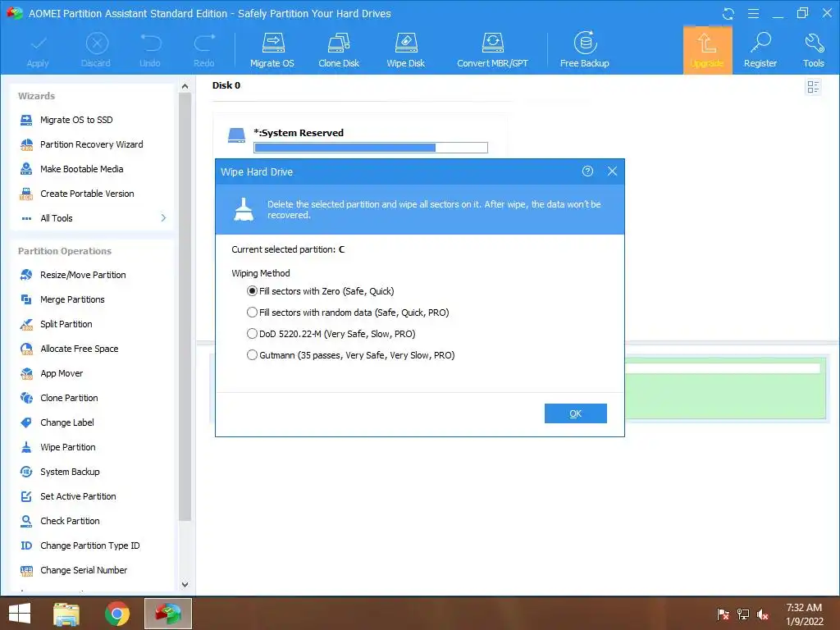Click the muted volume tray icon

pyautogui.click(x=763, y=614)
